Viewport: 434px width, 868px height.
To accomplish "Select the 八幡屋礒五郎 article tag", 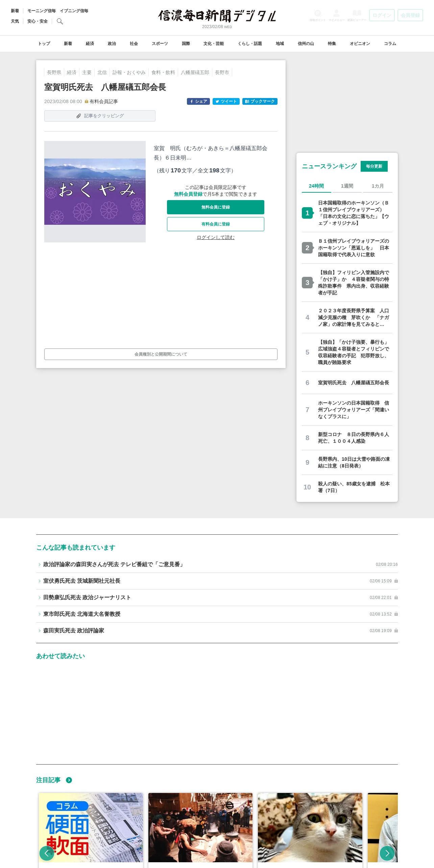I will 195,72.
